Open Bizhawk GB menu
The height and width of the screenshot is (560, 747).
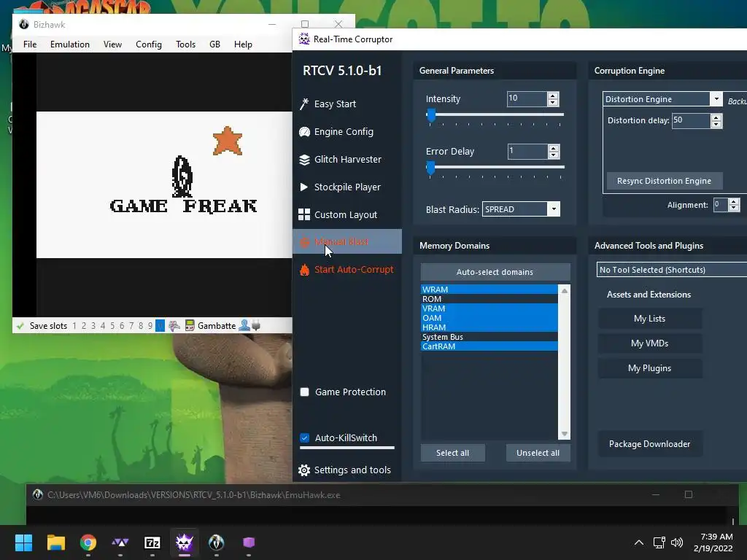(215, 44)
